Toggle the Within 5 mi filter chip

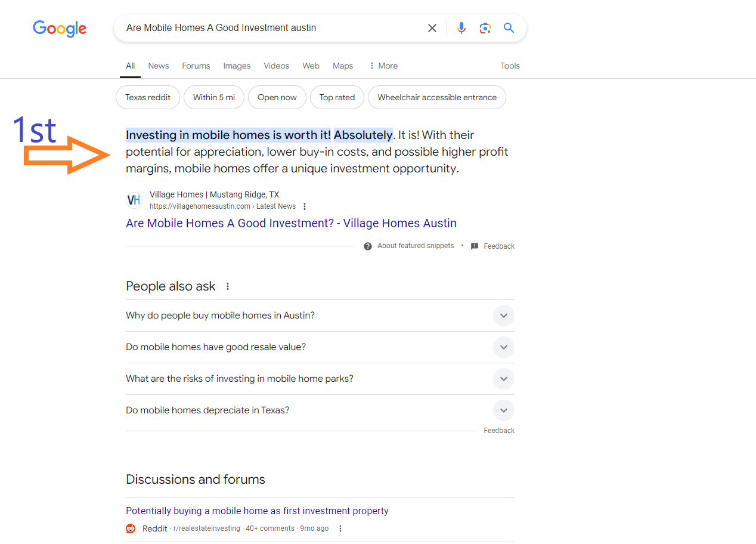tap(214, 97)
